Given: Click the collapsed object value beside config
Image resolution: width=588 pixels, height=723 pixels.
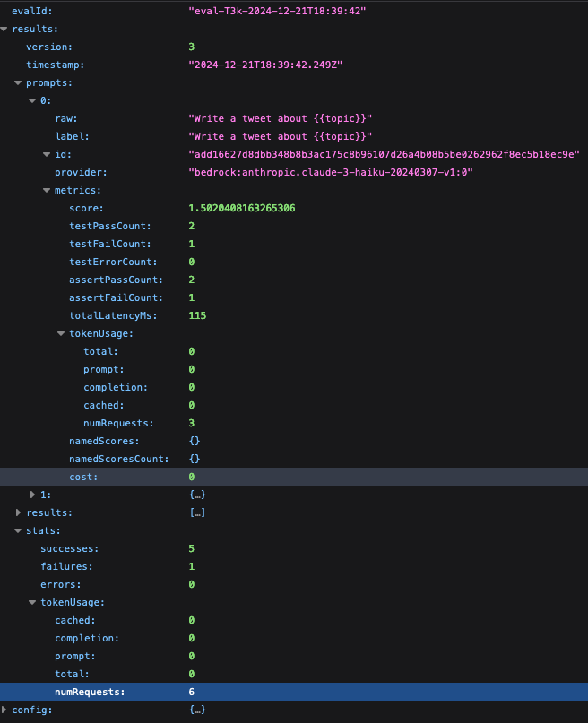Looking at the screenshot, I should click(197, 710).
